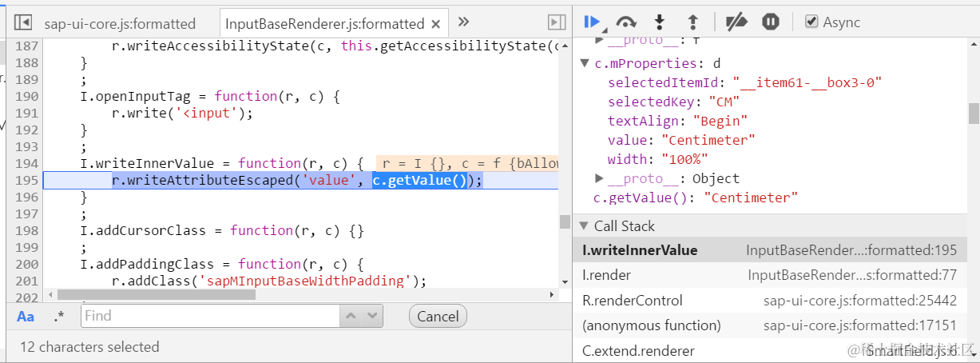Open sap-ui-core.js:formatted:25442 source link
This screenshot has height=363, width=980.
click(x=860, y=301)
